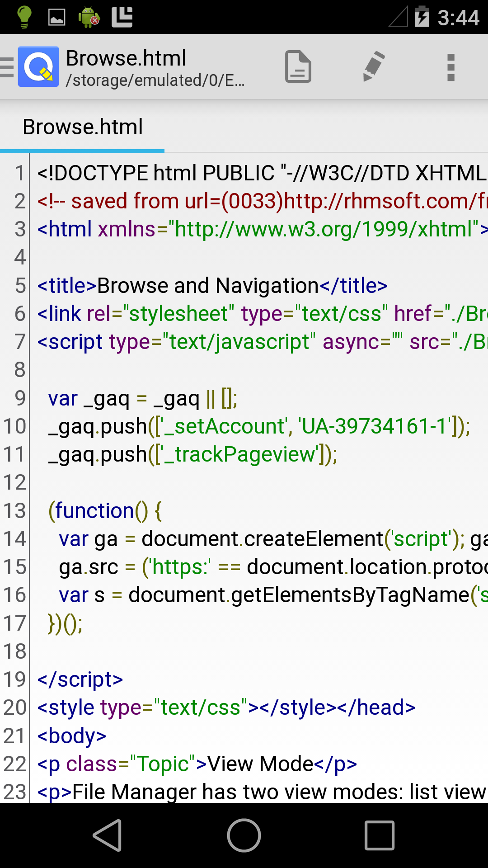Click the <body> tag on line 21
This screenshot has height=868, width=488.
tap(72, 736)
